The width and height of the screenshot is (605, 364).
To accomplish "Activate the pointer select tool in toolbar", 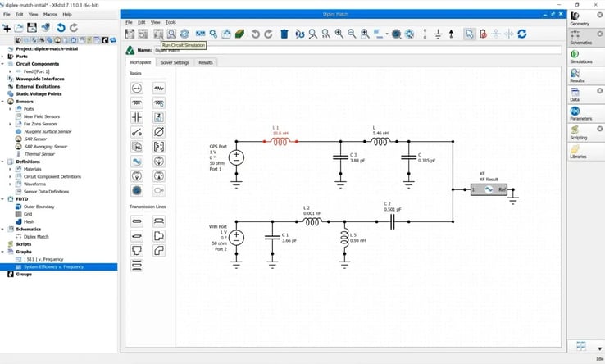I will tap(469, 34).
